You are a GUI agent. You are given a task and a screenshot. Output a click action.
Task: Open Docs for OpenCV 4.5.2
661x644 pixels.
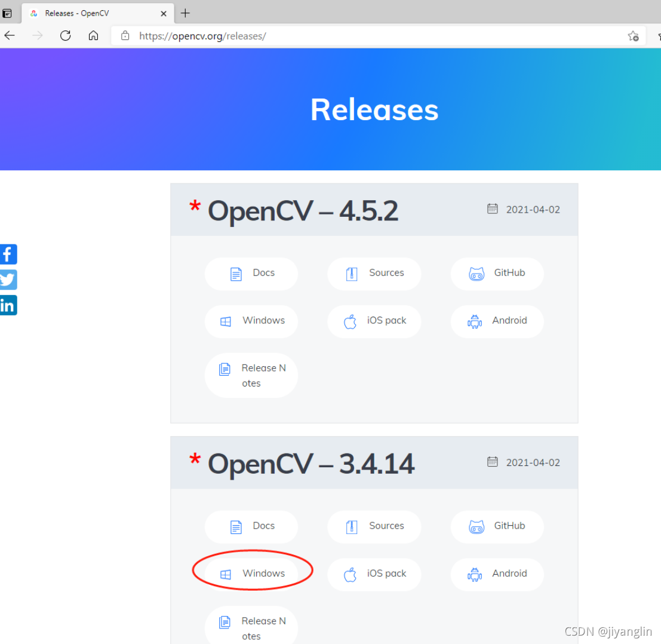point(251,274)
